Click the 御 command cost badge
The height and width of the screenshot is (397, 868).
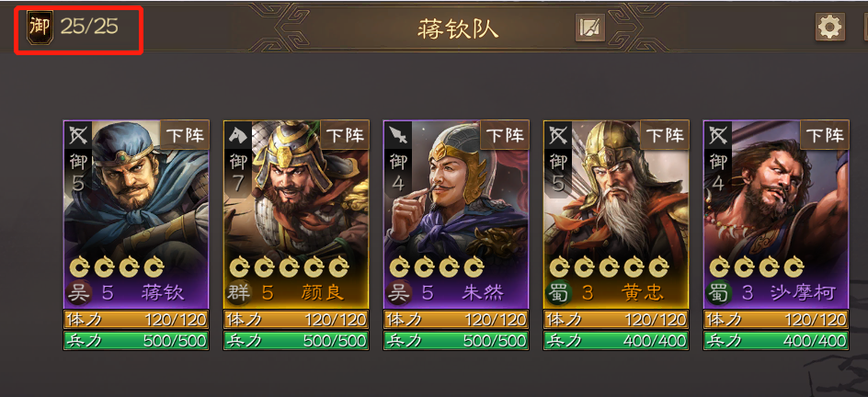click(x=40, y=27)
